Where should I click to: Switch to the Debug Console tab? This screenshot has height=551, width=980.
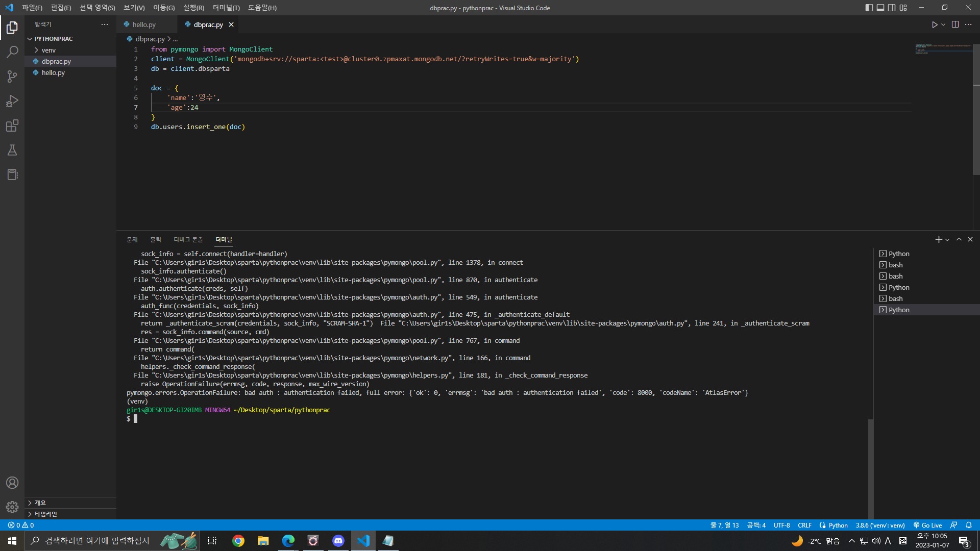point(188,239)
